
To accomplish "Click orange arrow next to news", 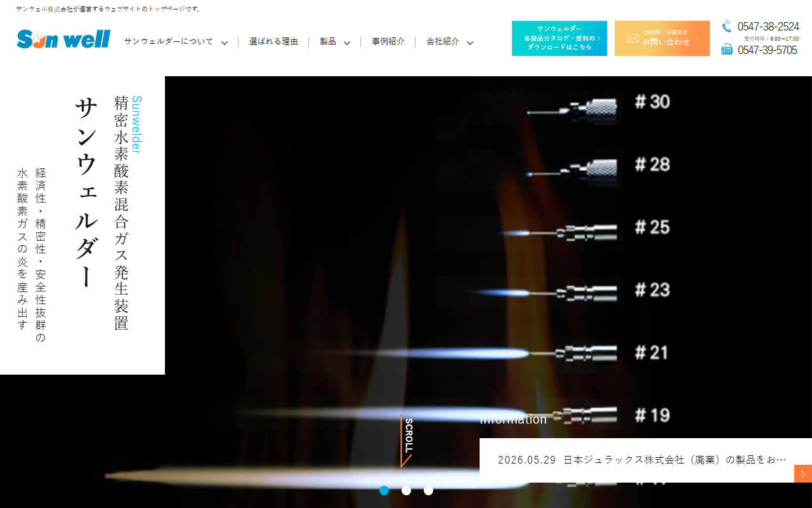I will (x=803, y=474).
